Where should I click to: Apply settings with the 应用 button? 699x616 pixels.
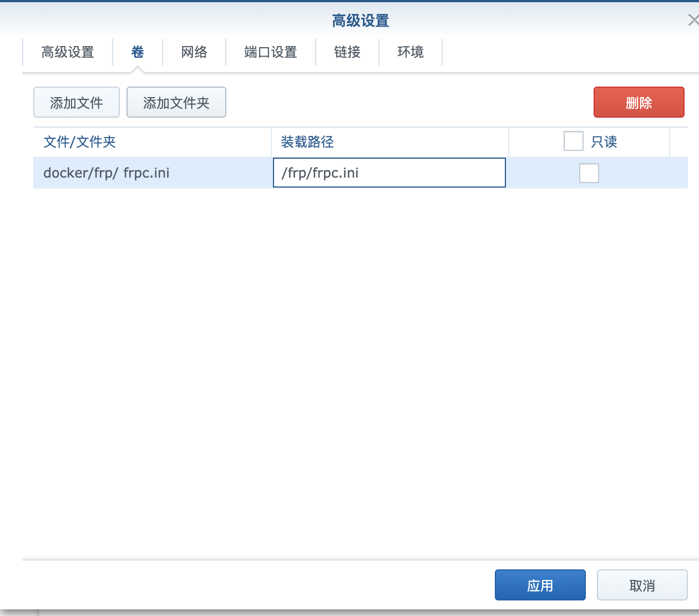click(x=540, y=585)
